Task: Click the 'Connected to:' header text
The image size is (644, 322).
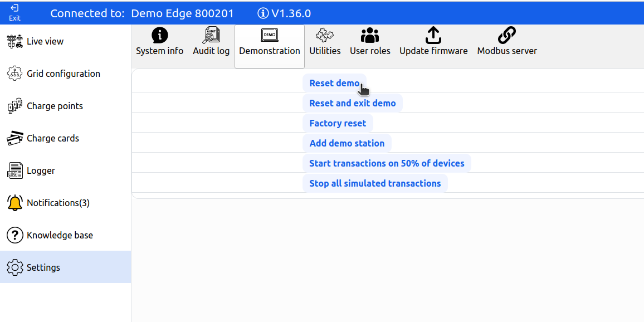Action: pos(87,13)
